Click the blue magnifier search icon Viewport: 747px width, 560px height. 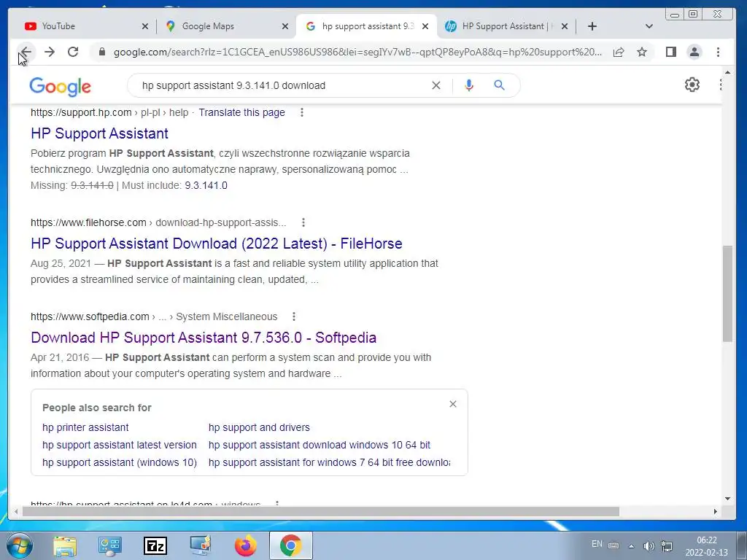[x=499, y=85]
